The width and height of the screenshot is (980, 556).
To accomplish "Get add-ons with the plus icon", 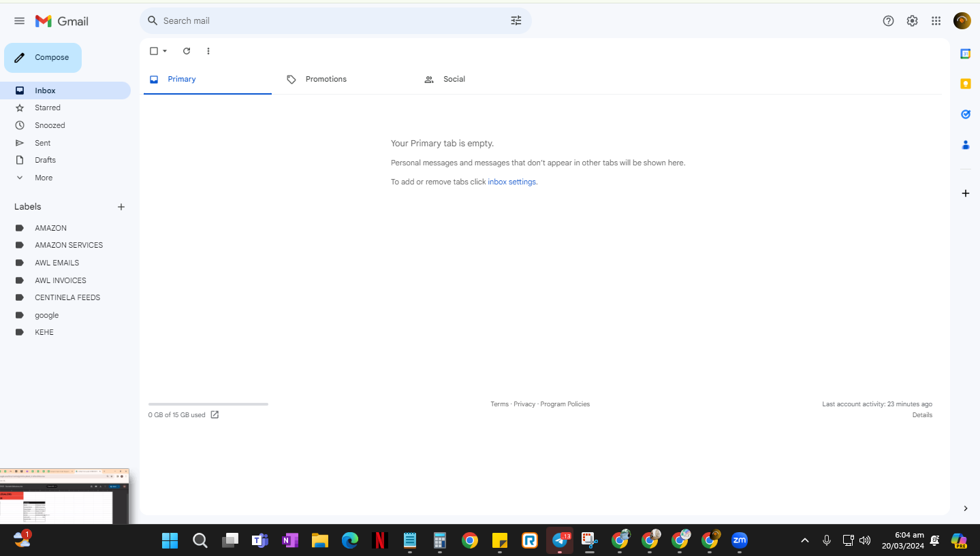I will click(x=965, y=193).
